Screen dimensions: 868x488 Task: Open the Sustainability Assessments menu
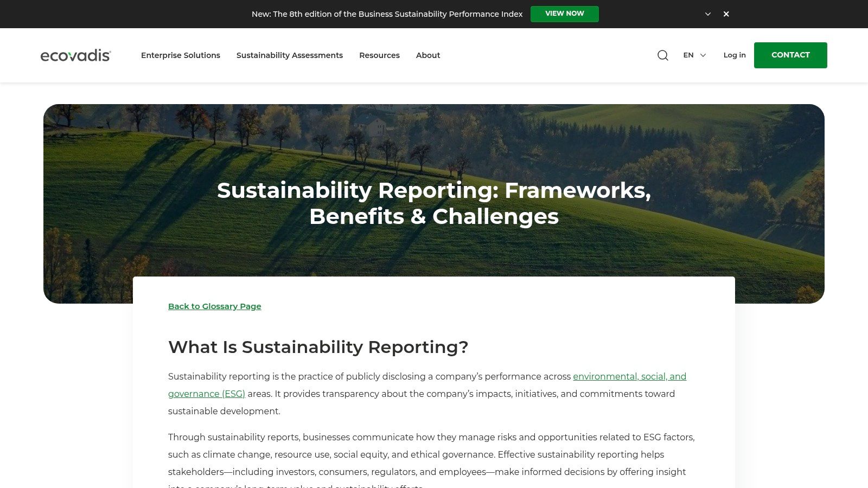point(290,55)
